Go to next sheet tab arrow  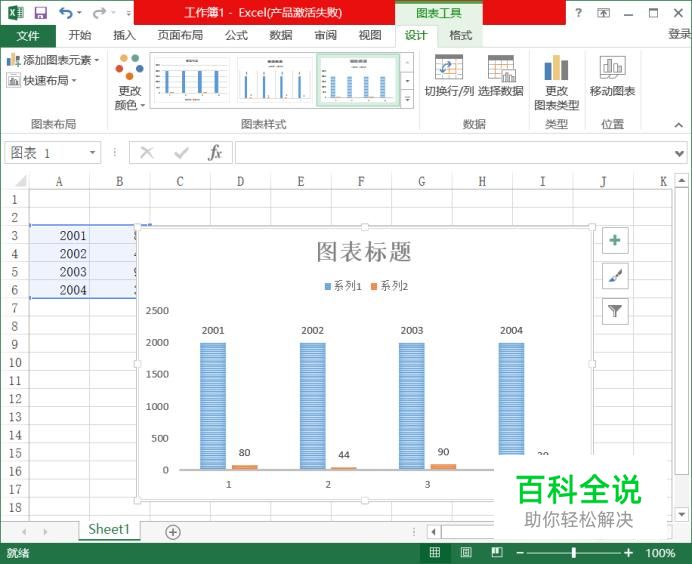(x=45, y=532)
